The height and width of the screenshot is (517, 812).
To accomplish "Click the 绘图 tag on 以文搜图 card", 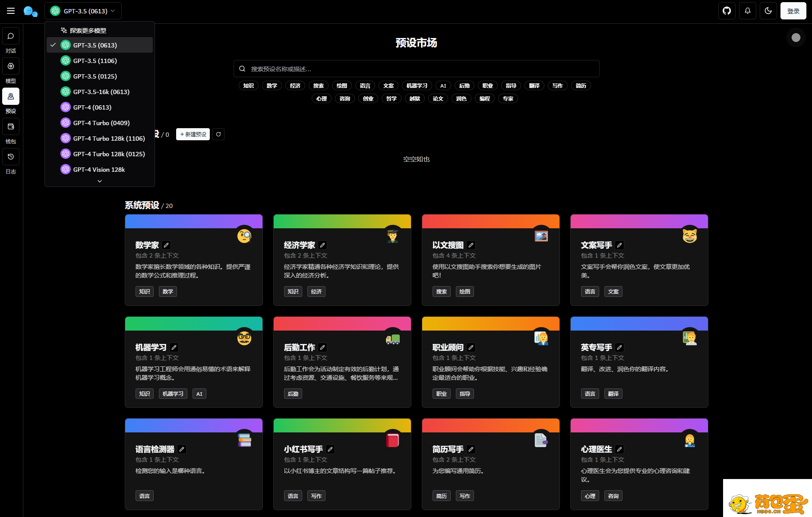I will pos(465,291).
